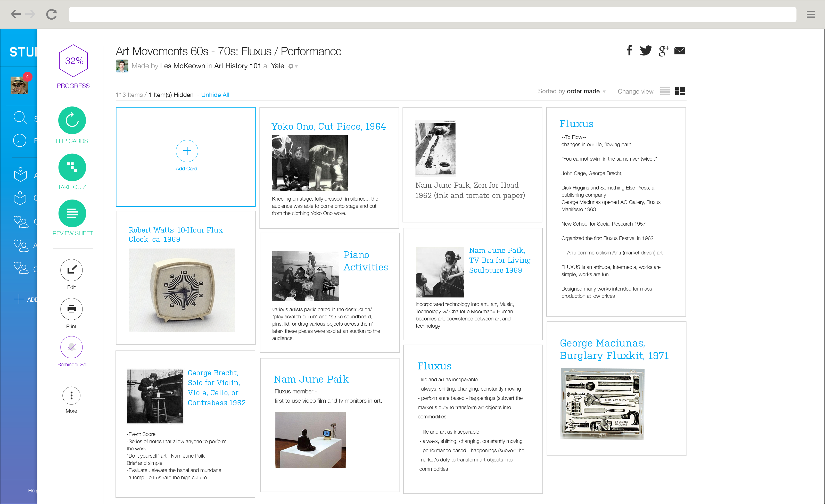Click the Burglary Fluxkit image
This screenshot has height=504, width=825.
point(602,403)
